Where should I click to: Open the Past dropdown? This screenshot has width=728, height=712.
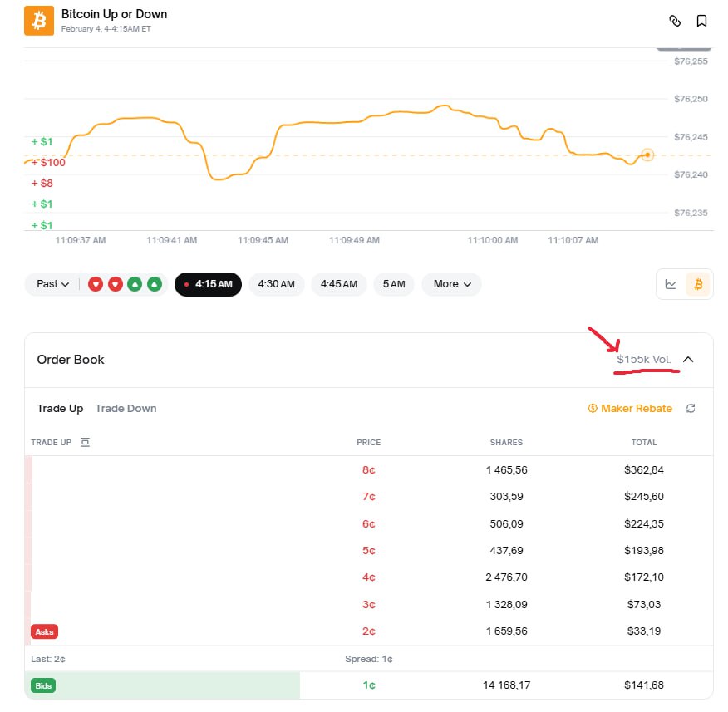pyautogui.click(x=52, y=284)
